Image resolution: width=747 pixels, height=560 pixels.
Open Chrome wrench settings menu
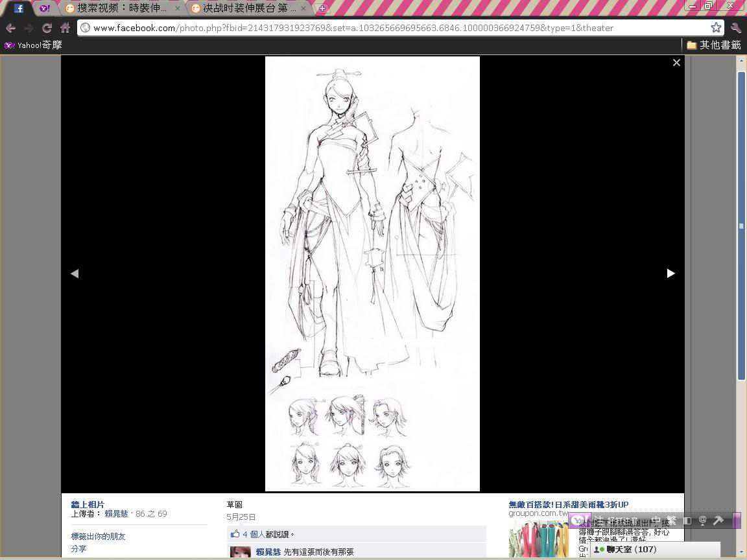click(736, 28)
